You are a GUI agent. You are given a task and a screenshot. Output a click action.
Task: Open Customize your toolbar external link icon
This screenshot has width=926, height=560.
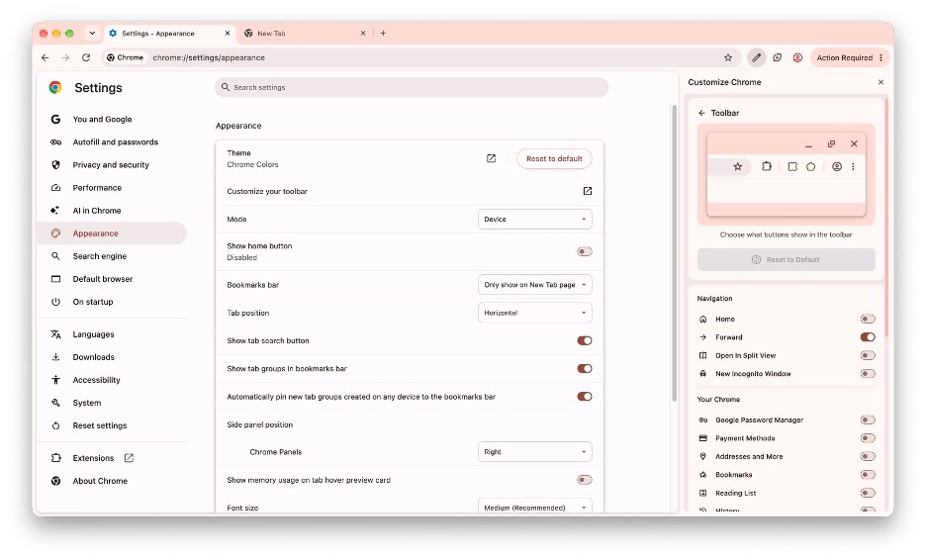(587, 191)
